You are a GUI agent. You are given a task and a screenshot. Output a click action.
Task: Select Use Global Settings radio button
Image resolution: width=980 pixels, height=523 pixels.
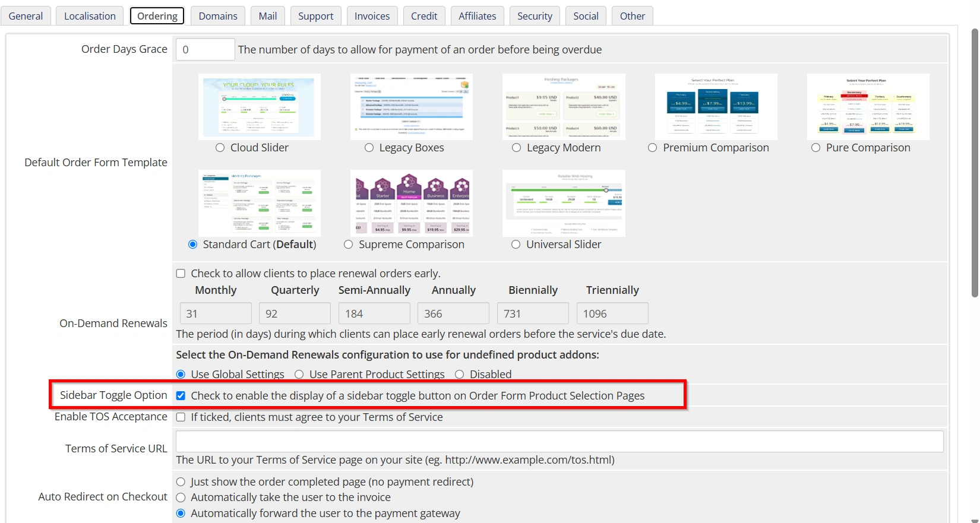(181, 375)
